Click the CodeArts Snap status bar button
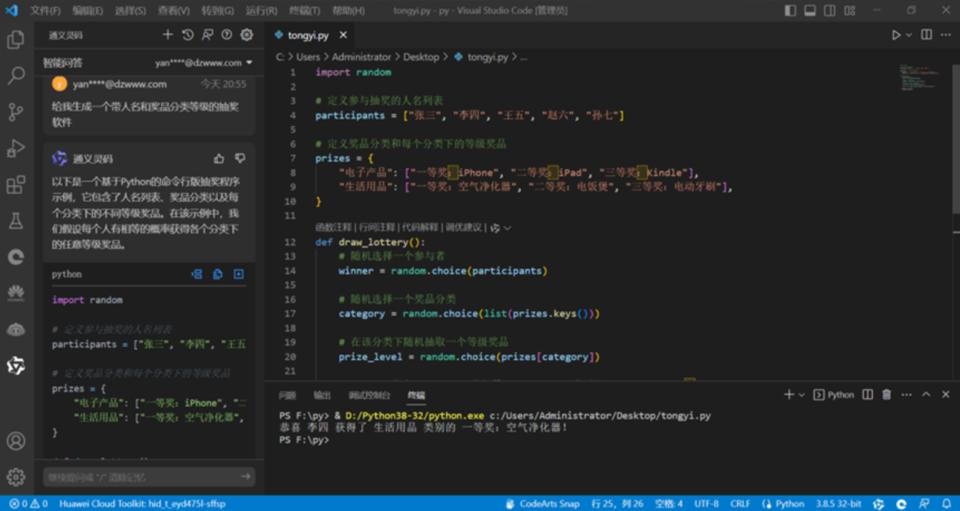960x511 pixels. pyautogui.click(x=542, y=503)
